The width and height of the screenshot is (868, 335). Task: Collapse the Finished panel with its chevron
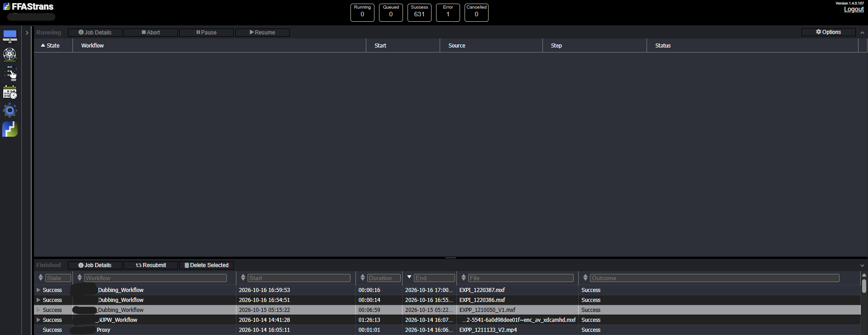[862, 266]
